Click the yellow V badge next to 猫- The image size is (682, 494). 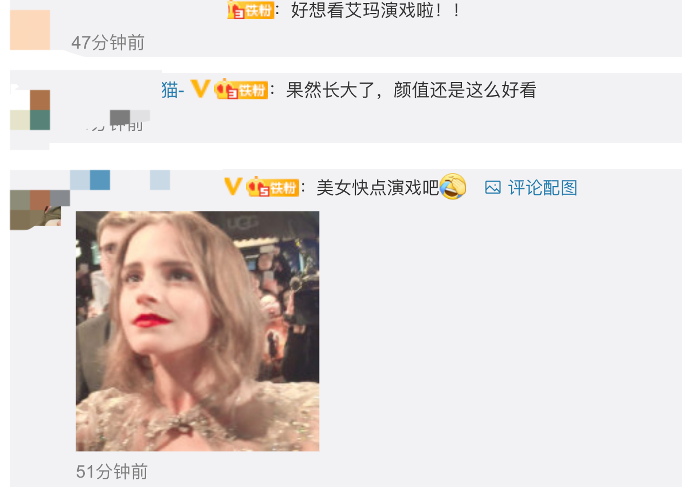pyautogui.click(x=201, y=89)
